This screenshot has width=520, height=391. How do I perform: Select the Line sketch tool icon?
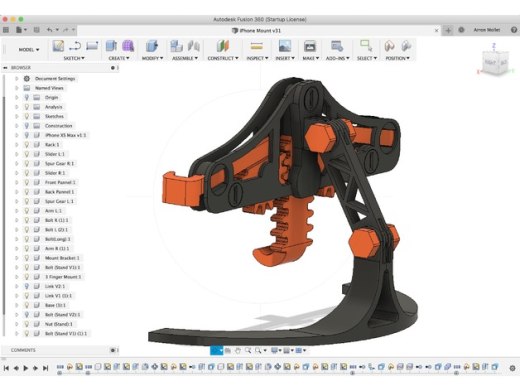click(75, 46)
